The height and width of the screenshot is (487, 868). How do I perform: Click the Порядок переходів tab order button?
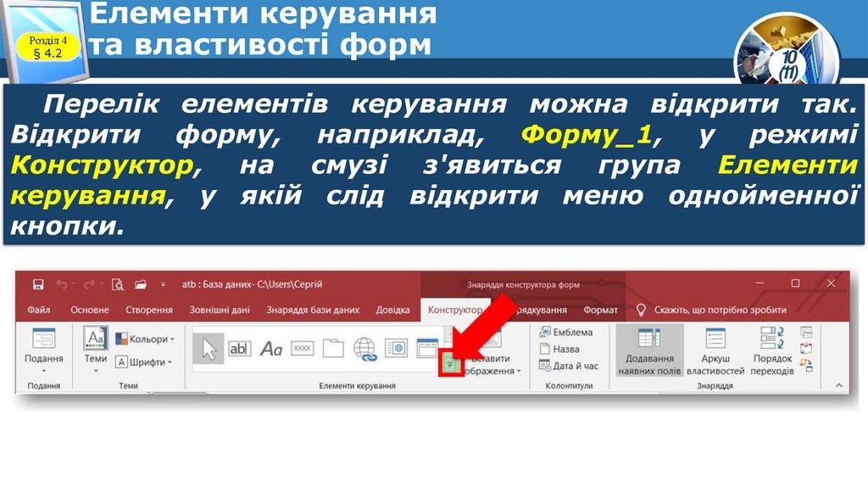772,350
